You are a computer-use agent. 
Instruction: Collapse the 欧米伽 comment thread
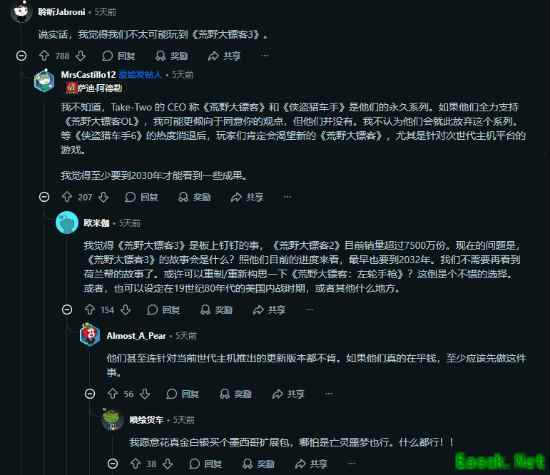(x=67, y=310)
